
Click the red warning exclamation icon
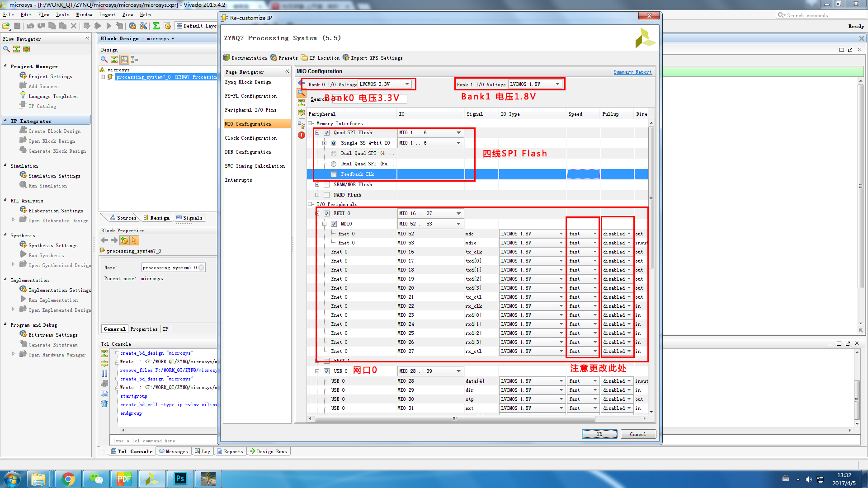point(302,135)
